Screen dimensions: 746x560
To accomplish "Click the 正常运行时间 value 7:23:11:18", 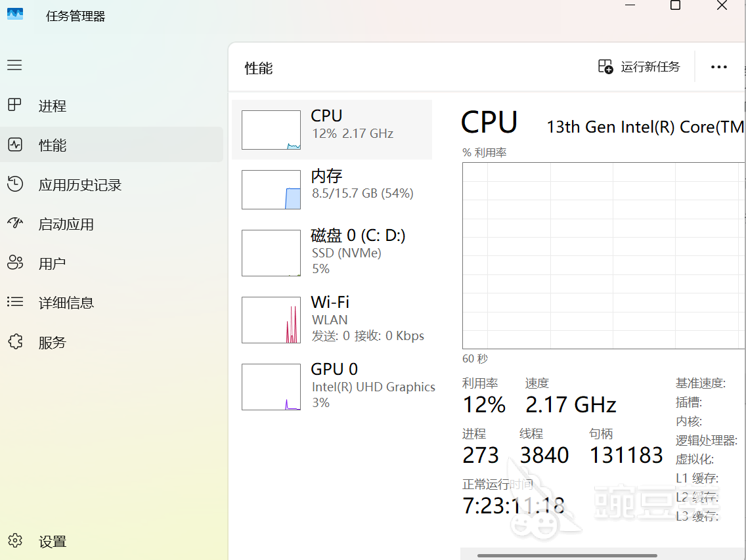I will coord(514,506).
